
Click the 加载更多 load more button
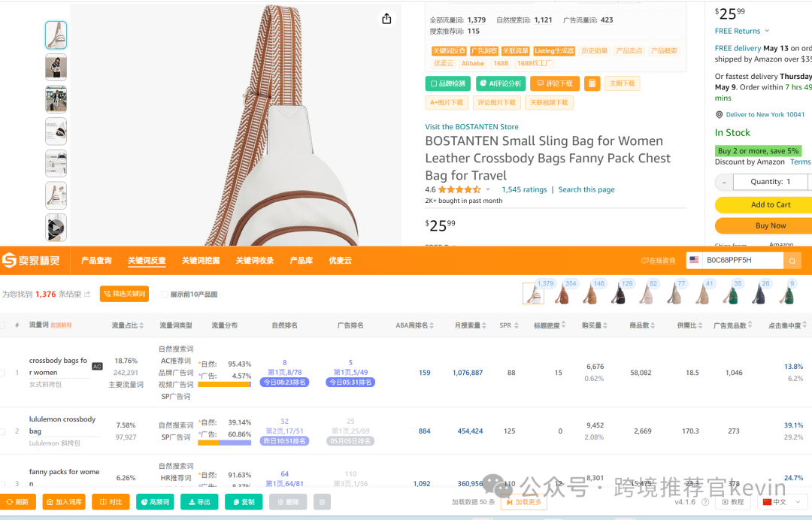[523, 502]
